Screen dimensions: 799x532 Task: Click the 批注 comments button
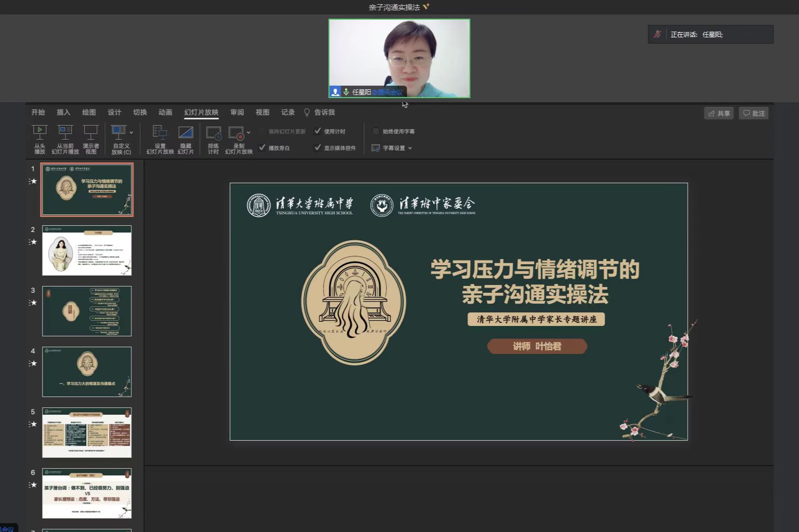(753, 113)
